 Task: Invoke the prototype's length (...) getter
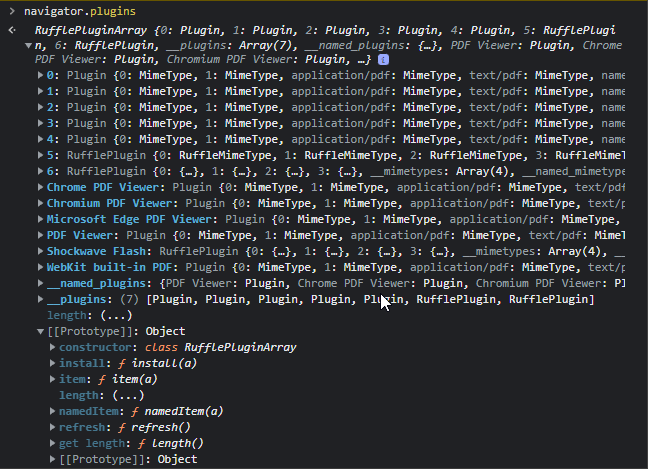[129, 395]
